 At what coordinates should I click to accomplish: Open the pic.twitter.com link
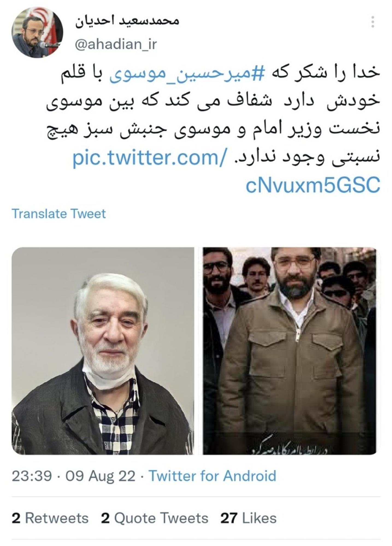[149, 158]
